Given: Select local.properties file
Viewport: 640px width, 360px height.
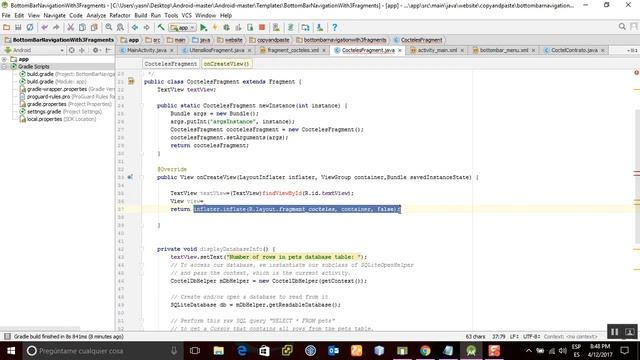Looking at the screenshot, I should pyautogui.click(x=58, y=119).
